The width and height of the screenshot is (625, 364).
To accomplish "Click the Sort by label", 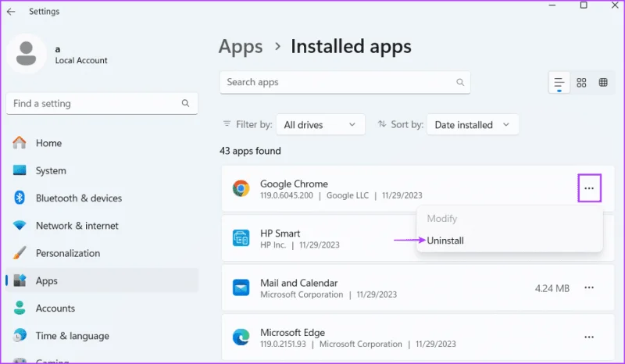I will tap(407, 124).
